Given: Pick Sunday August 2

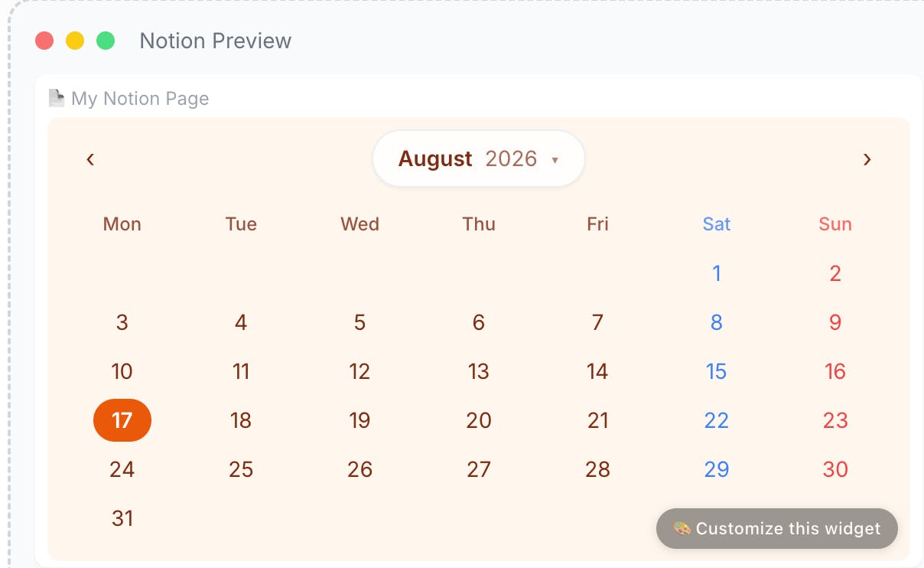Looking at the screenshot, I should [x=835, y=273].
